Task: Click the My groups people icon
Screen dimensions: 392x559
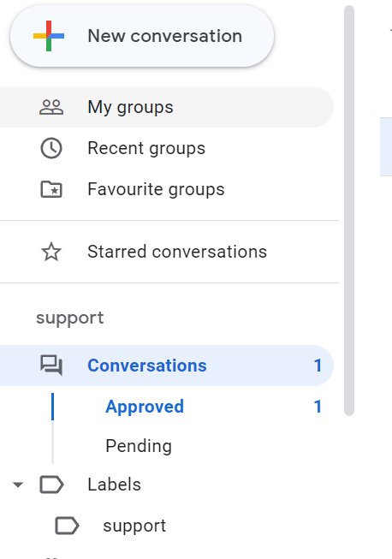Action: tap(51, 107)
